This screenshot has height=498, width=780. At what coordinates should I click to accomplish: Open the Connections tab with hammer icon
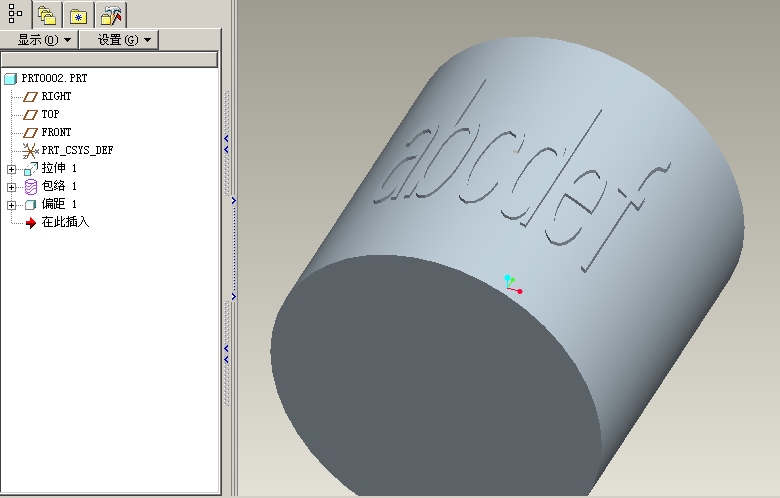click(110, 15)
